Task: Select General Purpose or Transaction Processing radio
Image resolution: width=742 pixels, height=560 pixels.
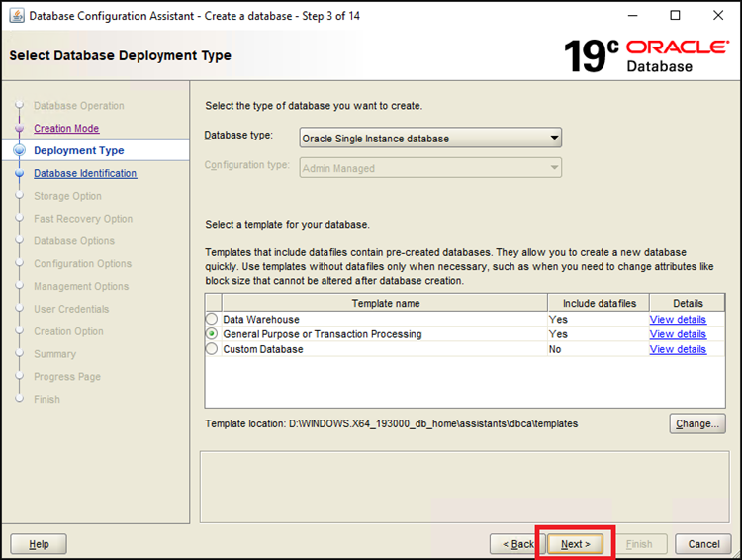Action: click(x=212, y=333)
